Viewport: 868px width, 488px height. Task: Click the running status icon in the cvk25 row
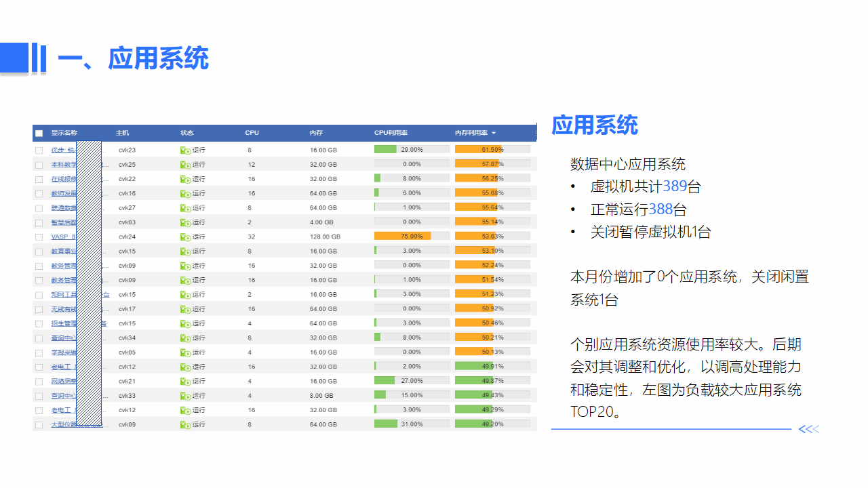click(185, 165)
